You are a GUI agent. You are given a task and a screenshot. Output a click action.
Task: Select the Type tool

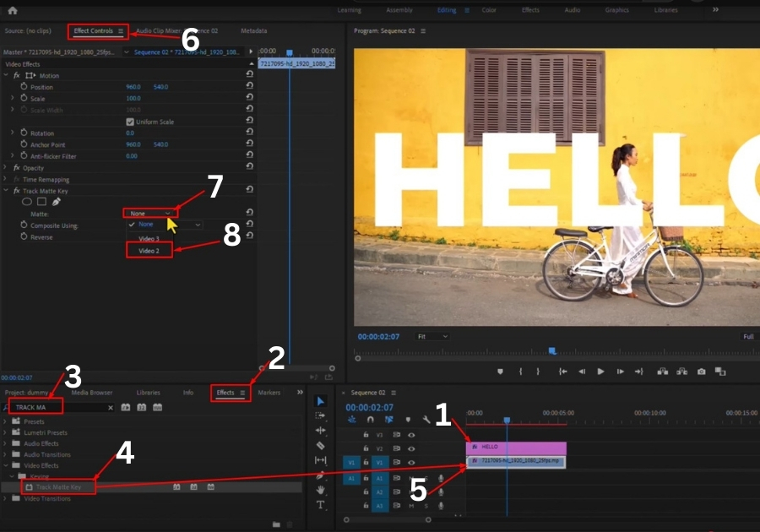click(320, 505)
